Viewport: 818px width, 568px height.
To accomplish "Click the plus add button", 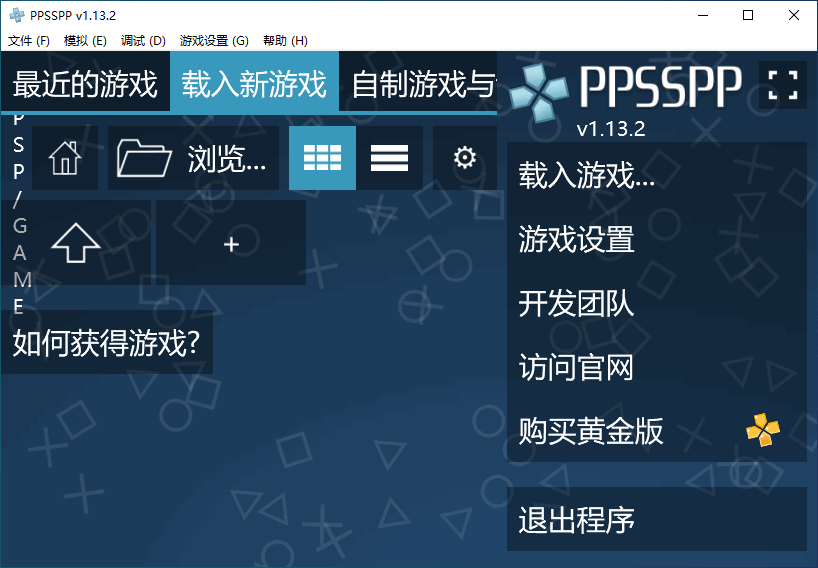I will click(231, 243).
